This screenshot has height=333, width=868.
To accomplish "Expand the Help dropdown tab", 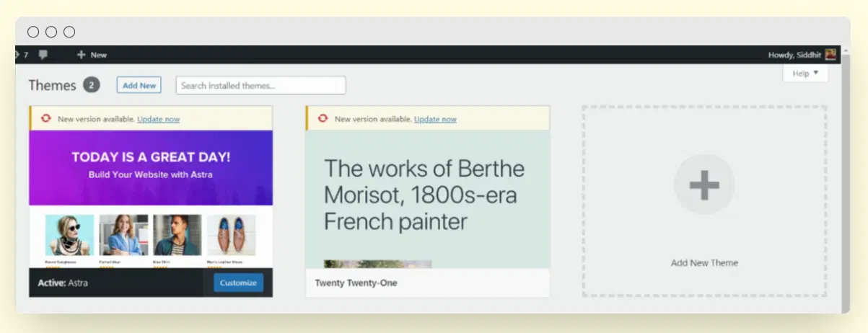I will [x=805, y=74].
